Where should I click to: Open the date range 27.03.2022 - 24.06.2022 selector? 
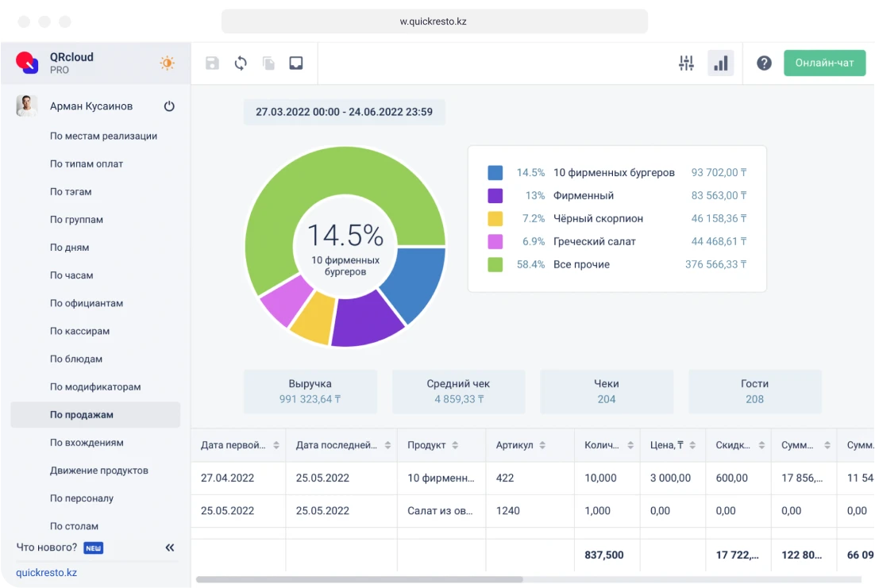(x=344, y=112)
